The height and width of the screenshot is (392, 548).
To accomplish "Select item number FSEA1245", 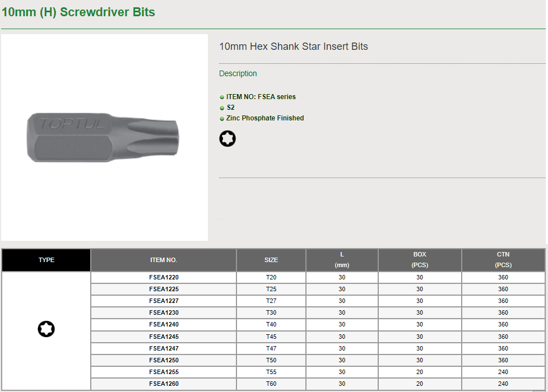I will [x=164, y=337].
